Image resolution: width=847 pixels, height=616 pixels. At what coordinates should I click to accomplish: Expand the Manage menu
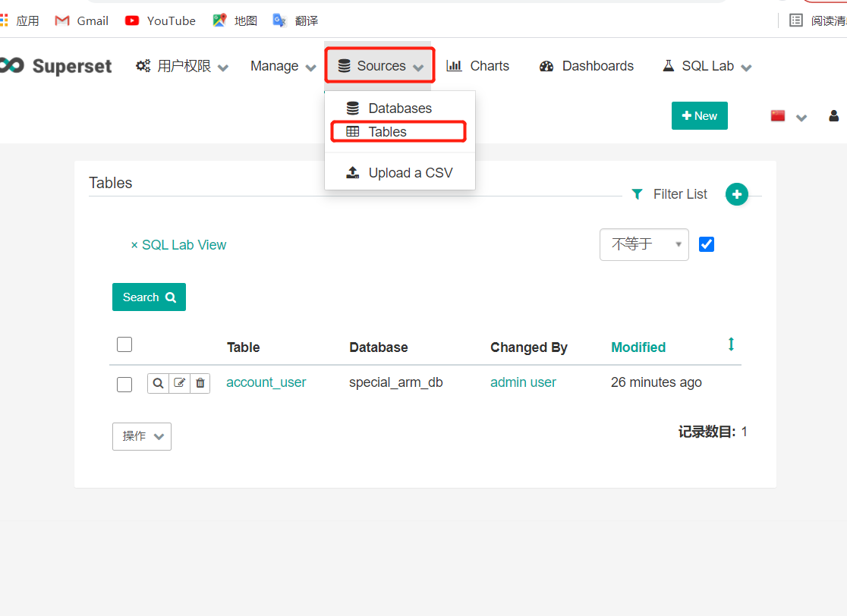pyautogui.click(x=283, y=66)
